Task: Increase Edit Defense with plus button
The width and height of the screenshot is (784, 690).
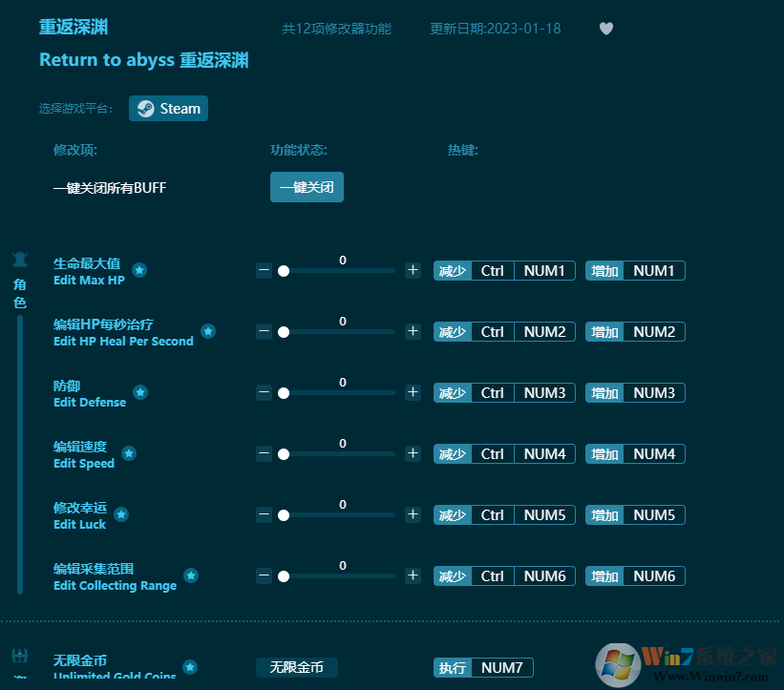Action: [413, 392]
